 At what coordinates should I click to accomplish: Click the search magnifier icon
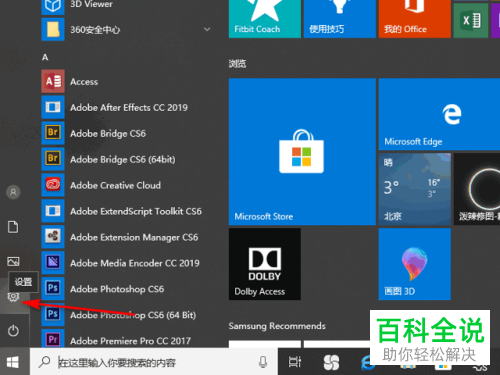tap(44, 362)
